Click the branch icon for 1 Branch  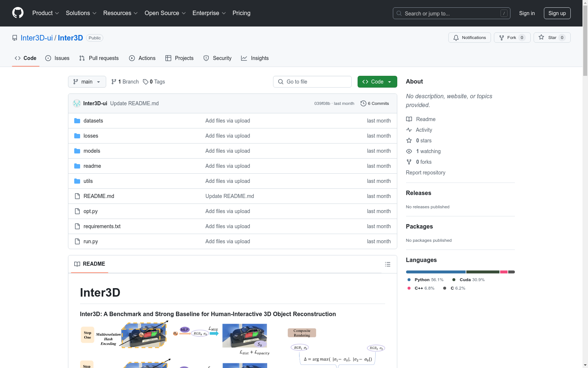[114, 82]
